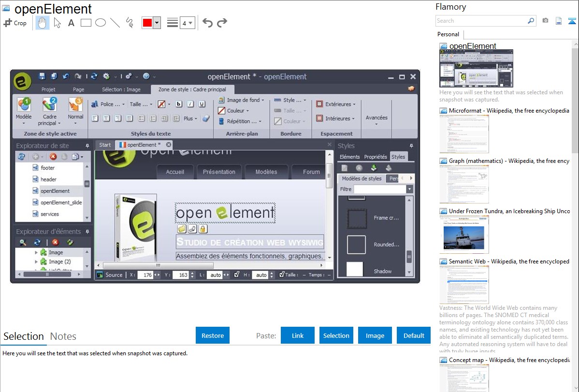Screen dimensions: 579x392
Task: Open the Intérieures spacing dropdown
Action: click(x=335, y=118)
